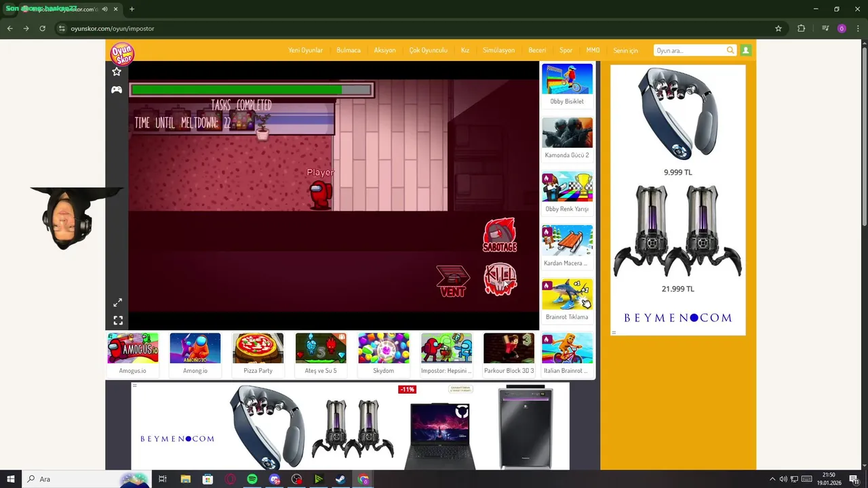Click the OyunSkor site logo
868x488 pixels.
tap(123, 53)
